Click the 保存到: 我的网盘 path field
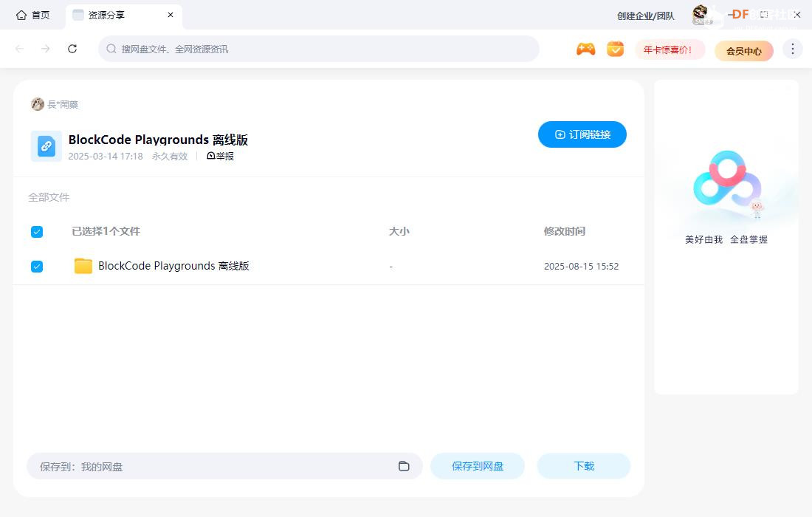Viewport: 812px width, 517px height. 224,466
